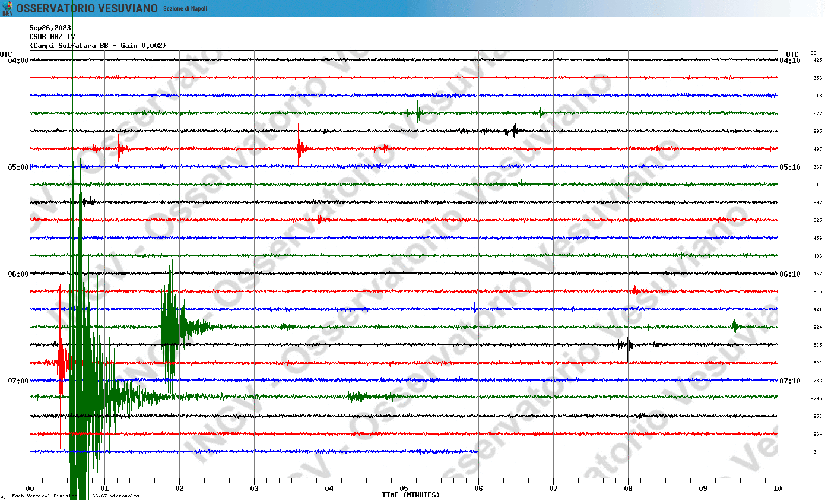Click the right 07:10 time label
Viewport: 825px width, 504px height.
click(x=790, y=381)
